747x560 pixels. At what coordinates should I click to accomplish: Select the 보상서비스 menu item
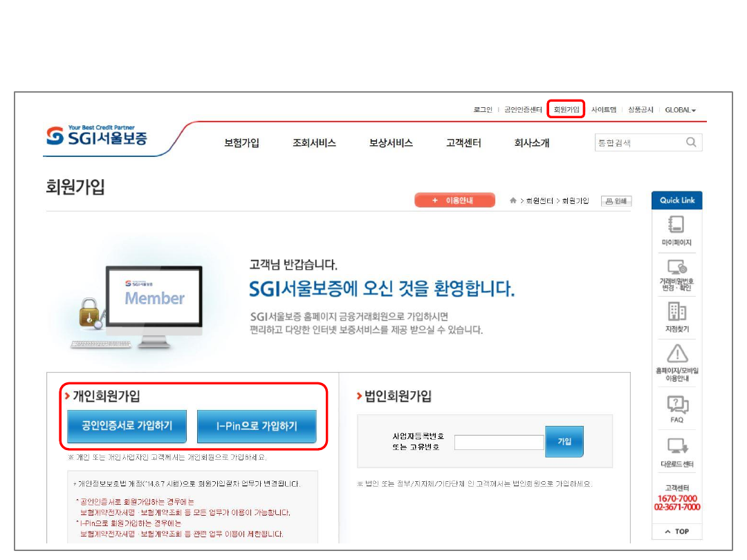click(391, 143)
